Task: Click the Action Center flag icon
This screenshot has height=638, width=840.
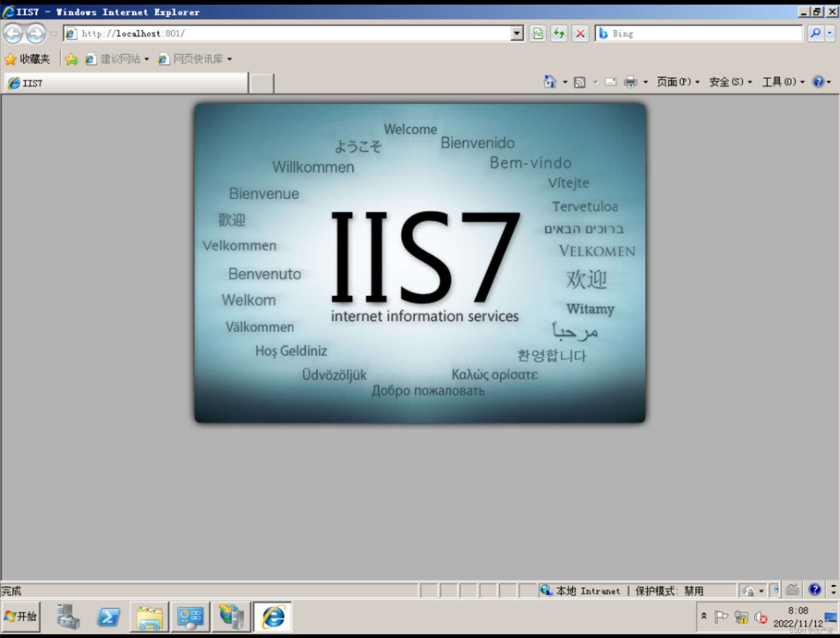Action: click(x=721, y=617)
